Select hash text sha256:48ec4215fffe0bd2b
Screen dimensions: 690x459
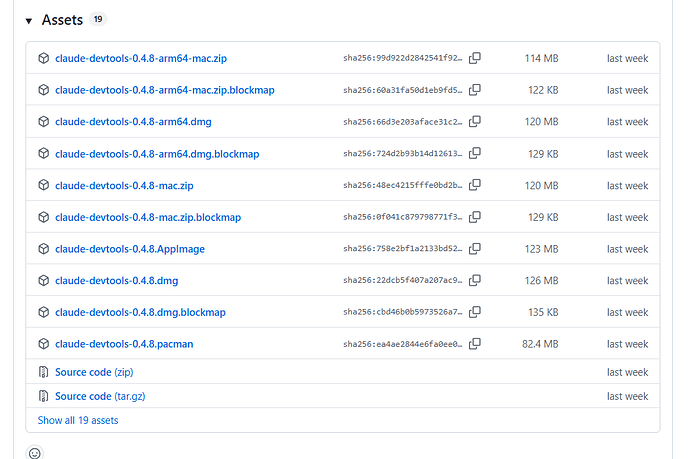pyautogui.click(x=403, y=185)
